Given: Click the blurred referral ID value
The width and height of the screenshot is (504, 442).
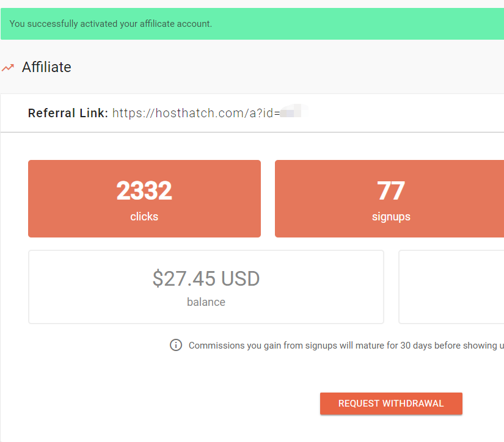Looking at the screenshot, I should (x=294, y=113).
